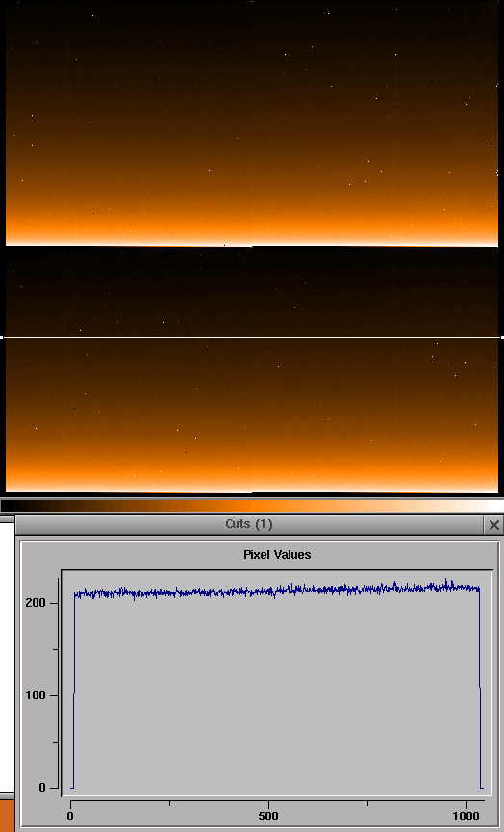Click the white panel left of the Cuts window

7,657
